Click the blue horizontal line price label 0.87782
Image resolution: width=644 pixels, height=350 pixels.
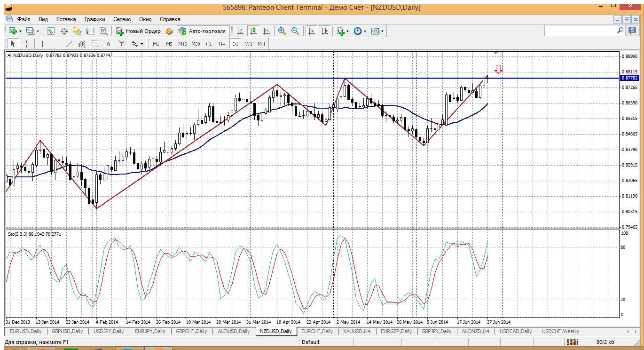[x=629, y=78]
